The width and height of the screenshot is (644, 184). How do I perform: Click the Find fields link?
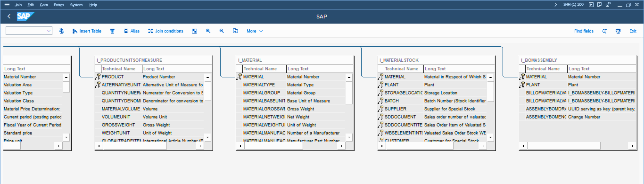(x=583, y=31)
